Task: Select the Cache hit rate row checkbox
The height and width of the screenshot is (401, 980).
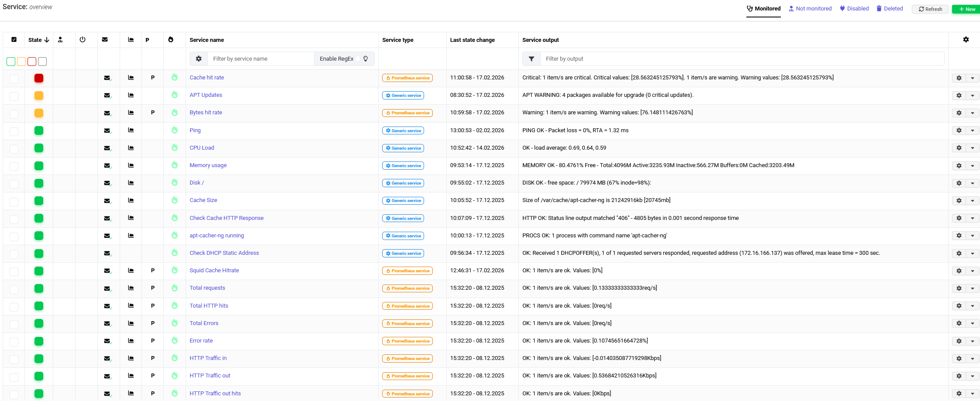Action: (x=14, y=79)
